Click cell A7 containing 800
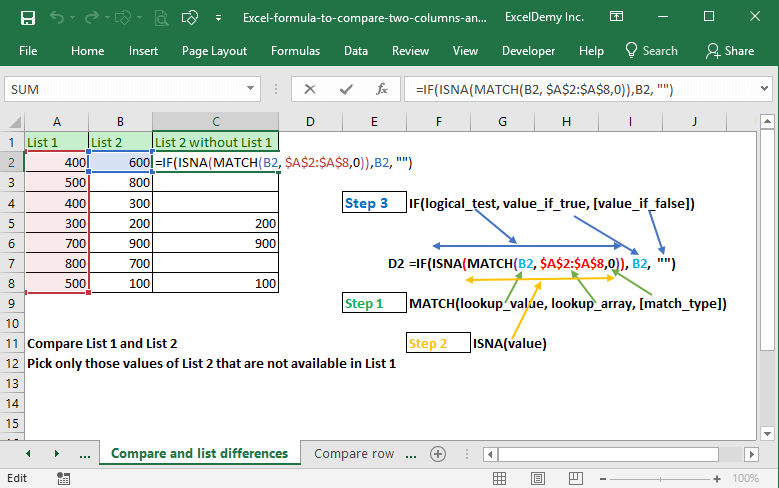Viewport: 779px width, 488px height. click(57, 263)
